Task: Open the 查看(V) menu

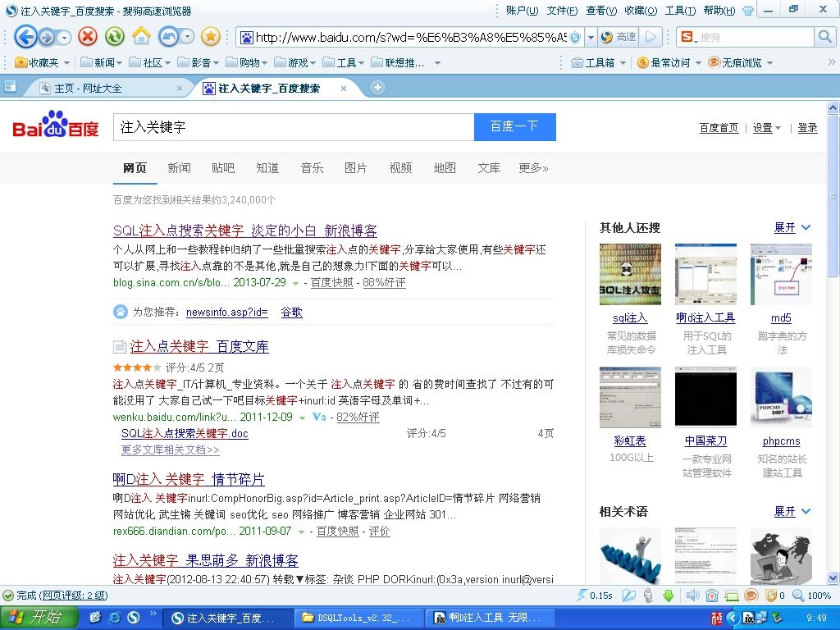Action: click(x=601, y=11)
